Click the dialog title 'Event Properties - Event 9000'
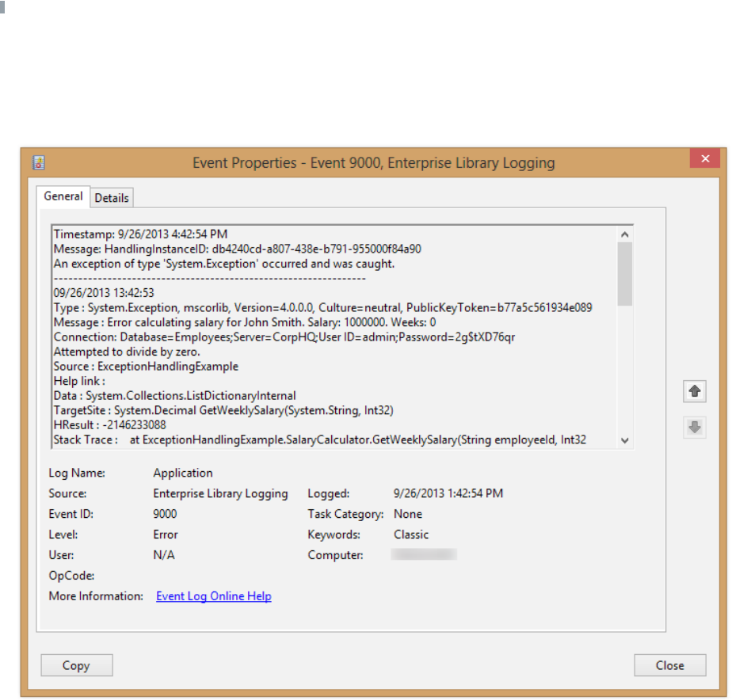 tap(373, 163)
